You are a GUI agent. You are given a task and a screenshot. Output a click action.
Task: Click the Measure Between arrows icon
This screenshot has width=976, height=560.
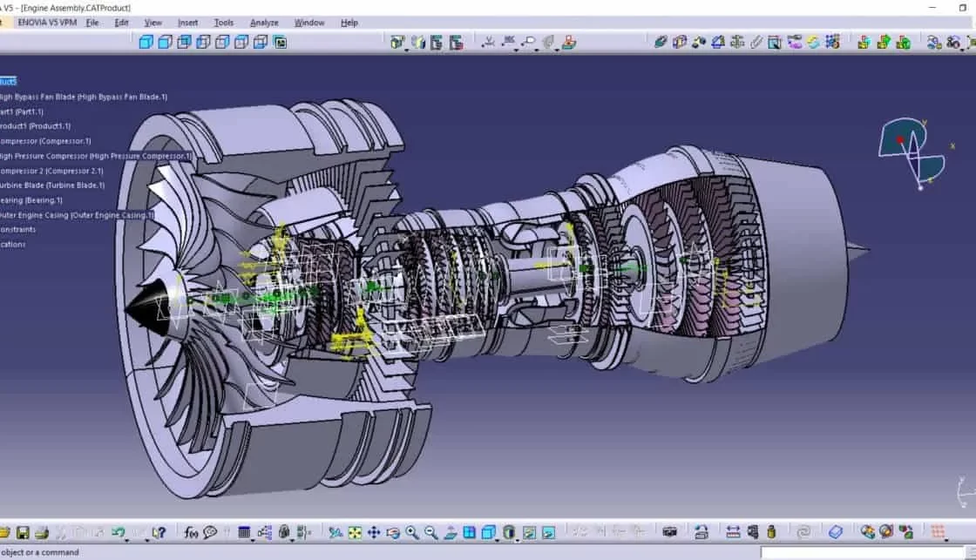point(733,532)
